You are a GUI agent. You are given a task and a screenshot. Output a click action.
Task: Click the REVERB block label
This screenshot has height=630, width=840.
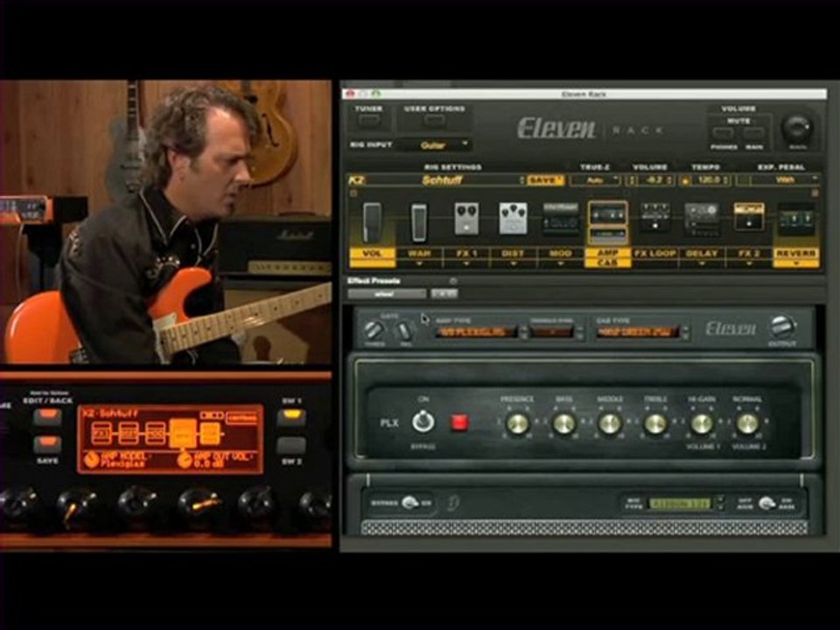[795, 253]
